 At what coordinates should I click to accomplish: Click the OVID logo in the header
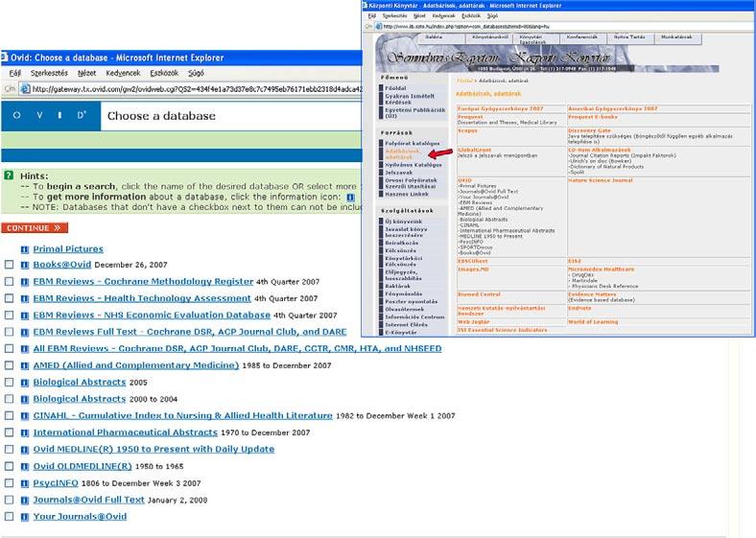pyautogui.click(x=51, y=116)
